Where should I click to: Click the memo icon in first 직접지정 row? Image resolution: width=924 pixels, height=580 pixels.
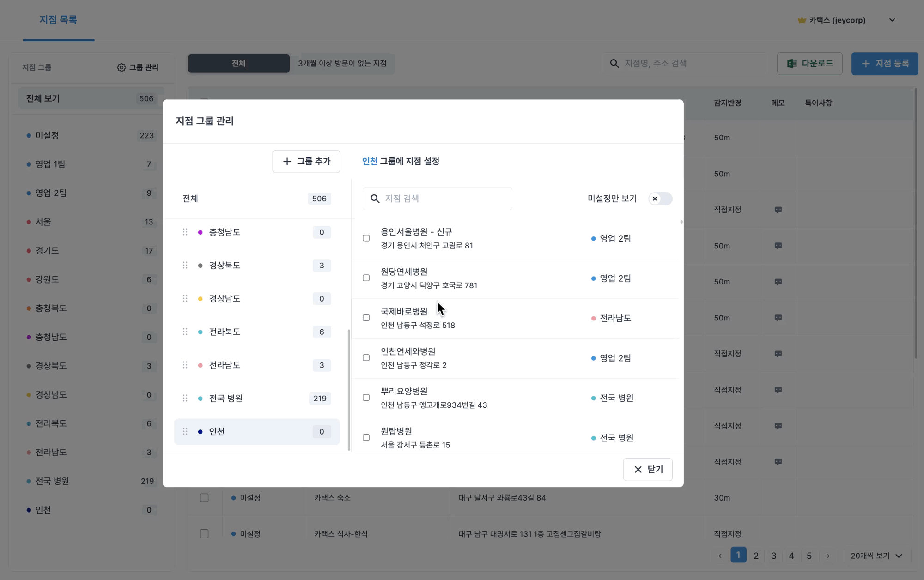[778, 210]
